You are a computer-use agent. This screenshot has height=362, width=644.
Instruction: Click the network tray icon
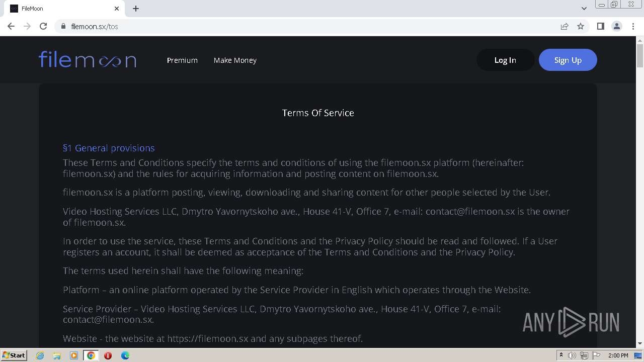(584, 355)
